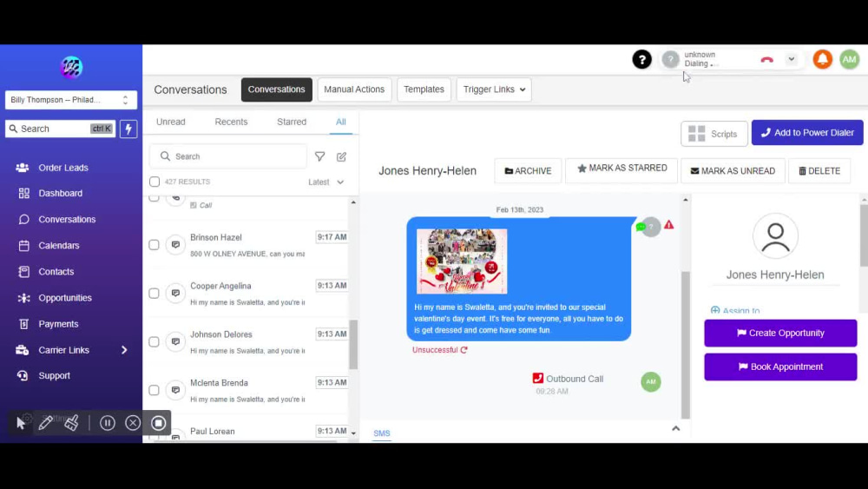Hang up the dialing call

click(x=766, y=59)
